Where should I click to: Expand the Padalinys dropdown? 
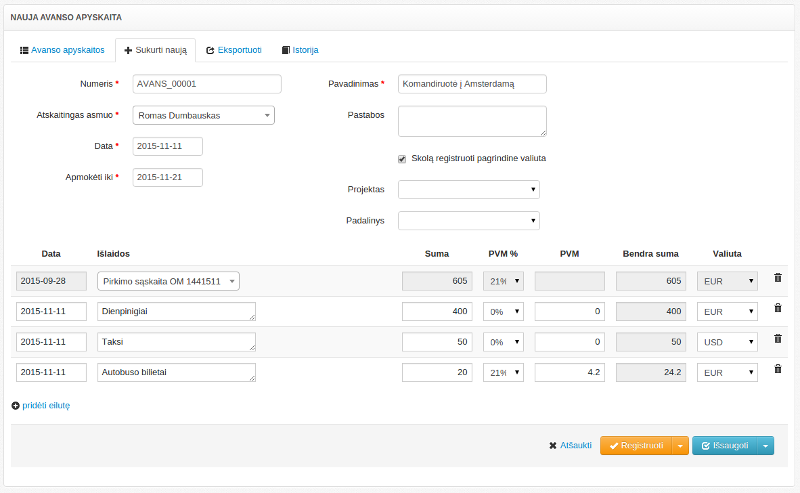click(468, 220)
